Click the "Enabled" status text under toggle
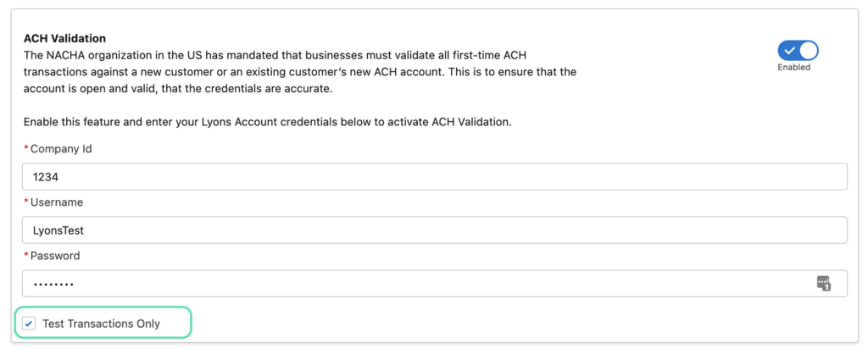Image resolution: width=868 pixels, height=354 pixels. [793, 67]
